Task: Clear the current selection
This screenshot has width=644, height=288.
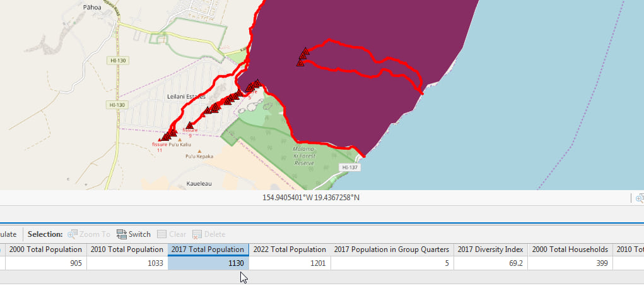Action: [x=172, y=234]
